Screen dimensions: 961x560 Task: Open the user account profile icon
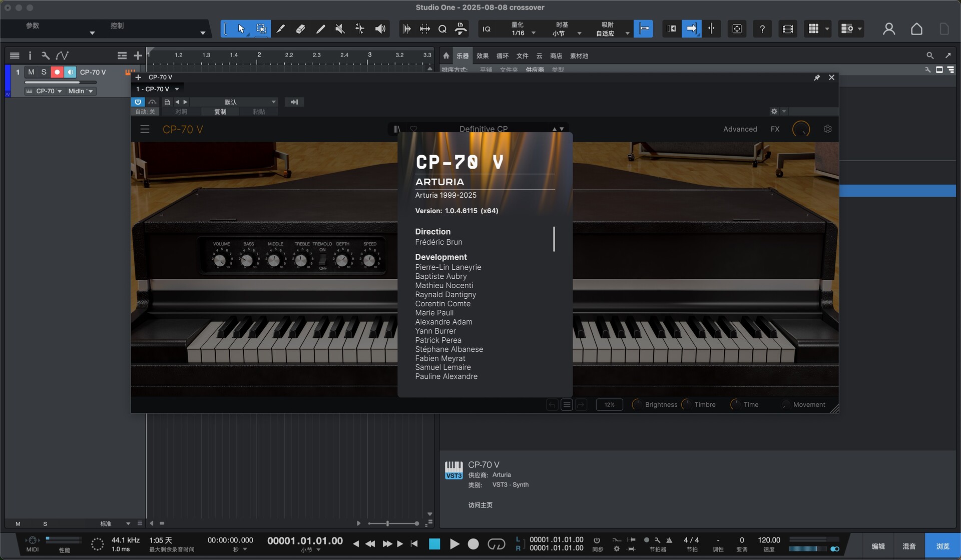click(889, 29)
